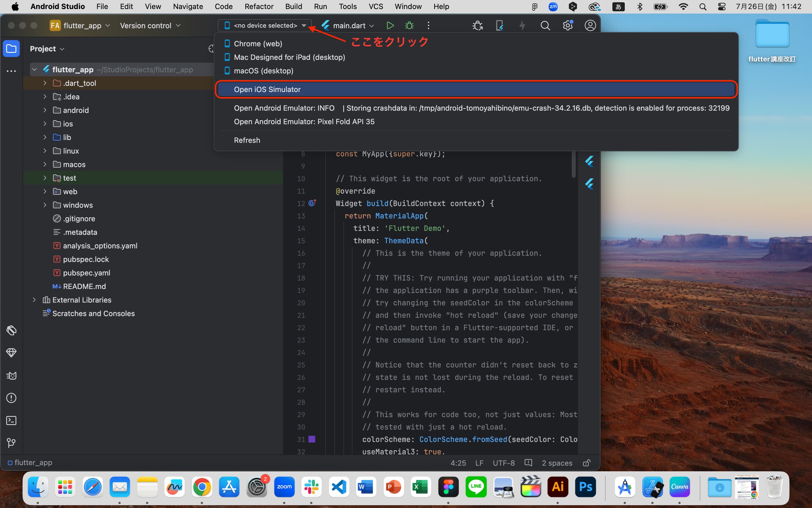Click the override gutter icon on line 12
This screenshot has height=508, width=812.
click(312, 203)
